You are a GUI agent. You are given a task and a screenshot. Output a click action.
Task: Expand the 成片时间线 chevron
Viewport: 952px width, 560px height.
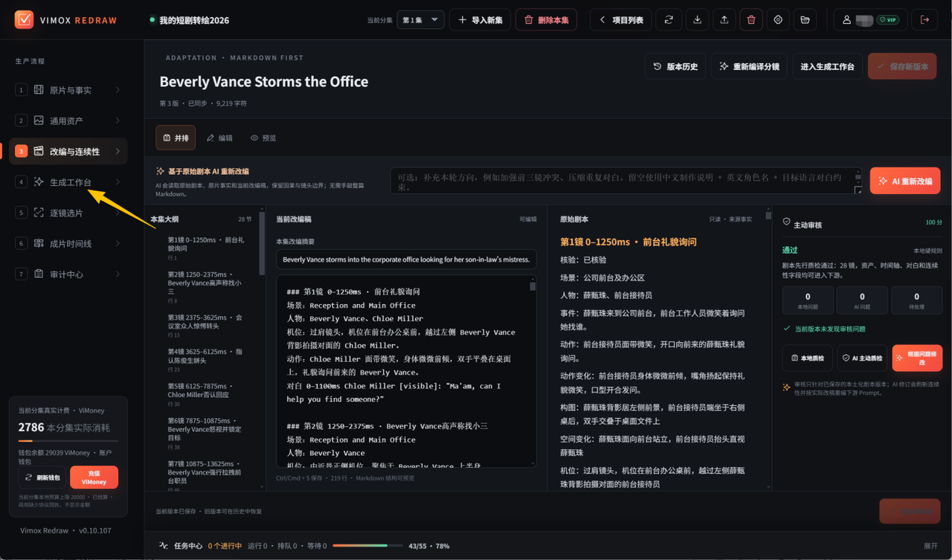point(118,243)
